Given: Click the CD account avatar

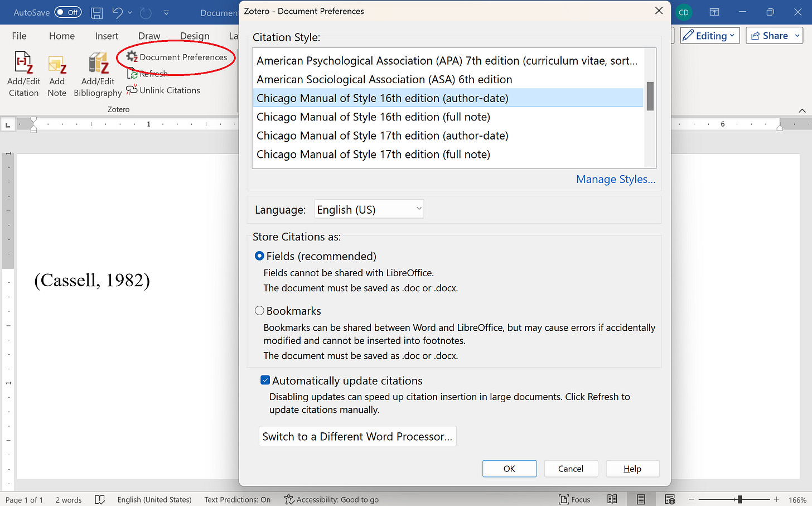Looking at the screenshot, I should 684,12.
